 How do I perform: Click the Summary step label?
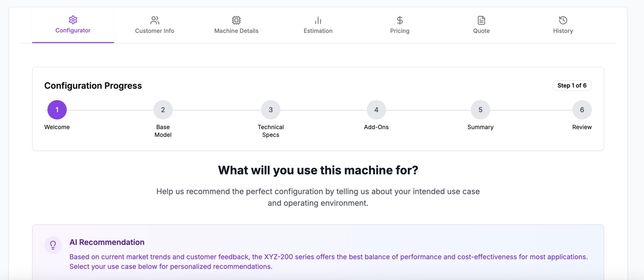pos(480,127)
